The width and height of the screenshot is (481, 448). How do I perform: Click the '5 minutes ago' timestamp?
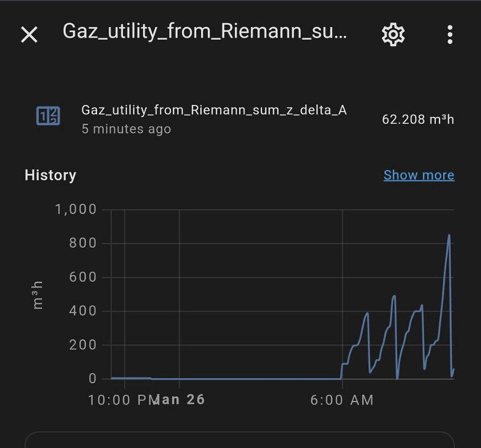click(x=126, y=129)
